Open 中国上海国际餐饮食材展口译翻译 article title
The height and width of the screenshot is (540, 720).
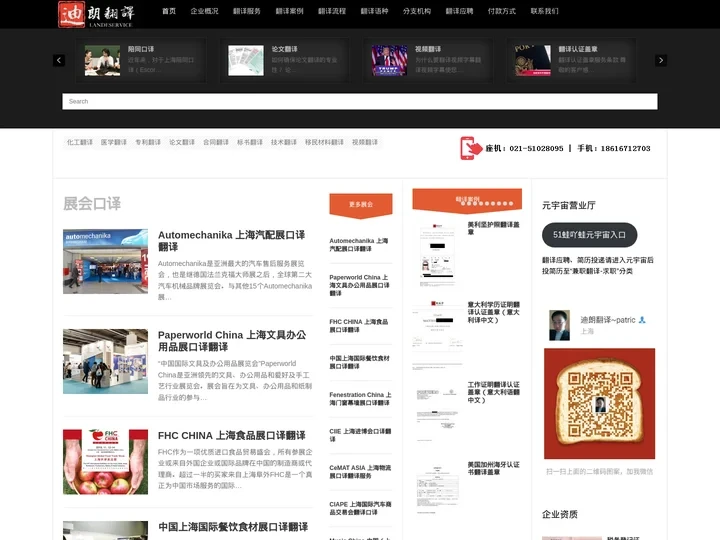(233, 527)
